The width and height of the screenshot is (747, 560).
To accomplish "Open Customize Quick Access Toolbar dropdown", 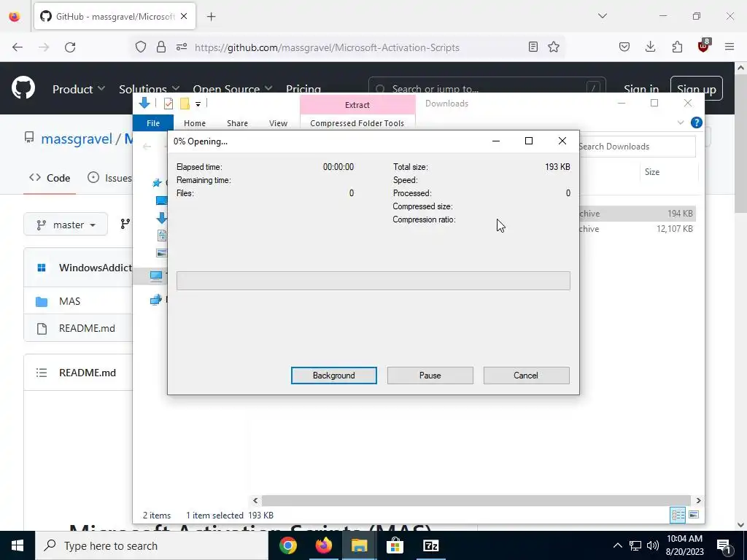I will tap(198, 104).
